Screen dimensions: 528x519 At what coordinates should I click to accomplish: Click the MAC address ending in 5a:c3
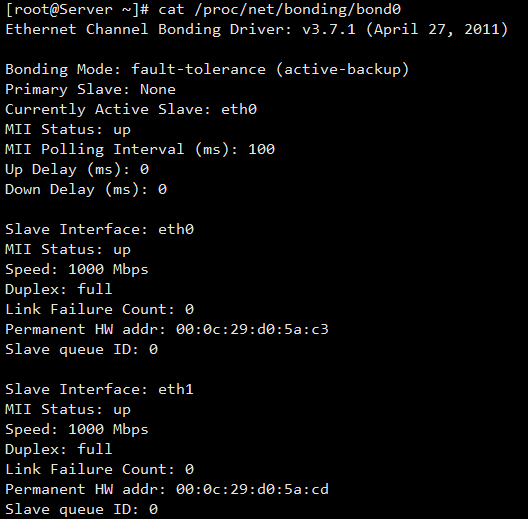(252, 329)
